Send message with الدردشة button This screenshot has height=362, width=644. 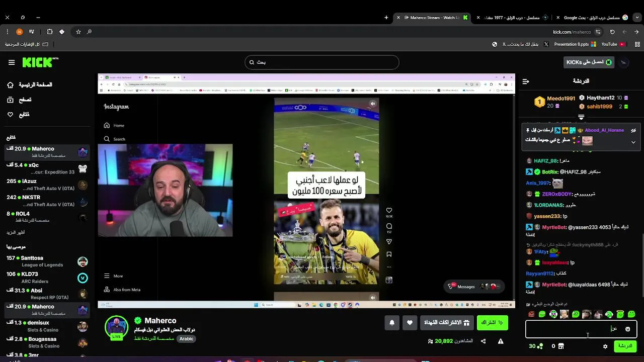click(x=625, y=346)
